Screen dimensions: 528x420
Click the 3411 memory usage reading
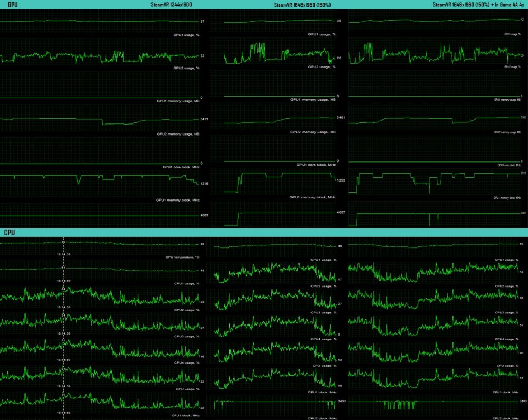coord(205,119)
